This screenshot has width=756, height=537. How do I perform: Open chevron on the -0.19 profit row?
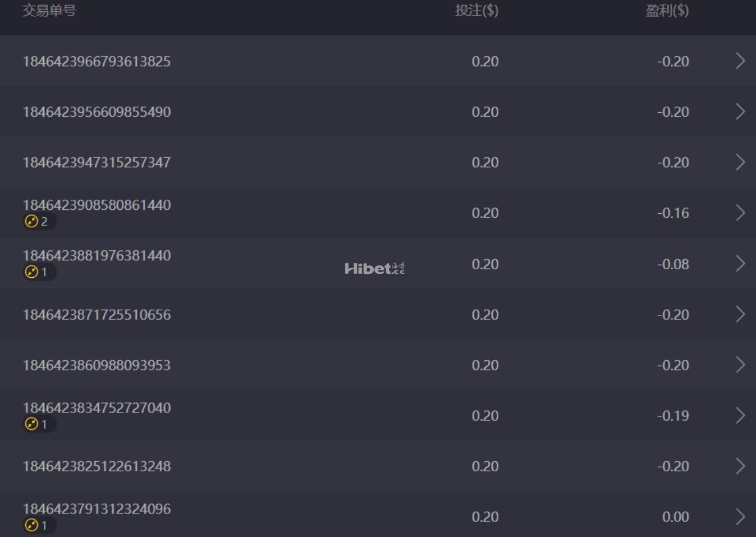pyautogui.click(x=740, y=415)
